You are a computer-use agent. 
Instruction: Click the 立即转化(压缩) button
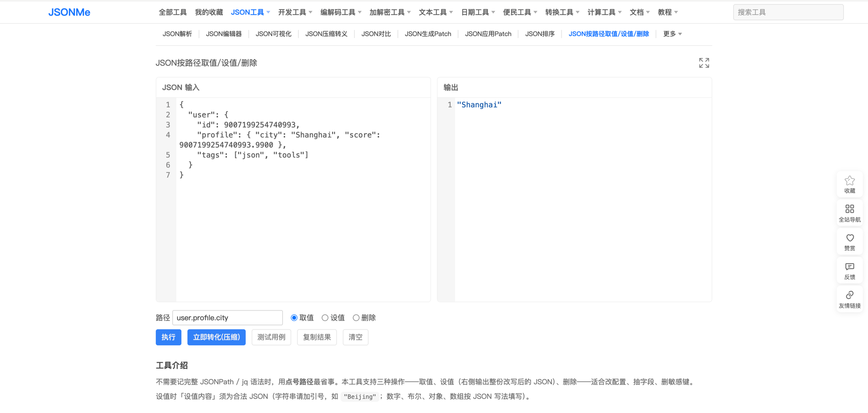click(x=216, y=337)
